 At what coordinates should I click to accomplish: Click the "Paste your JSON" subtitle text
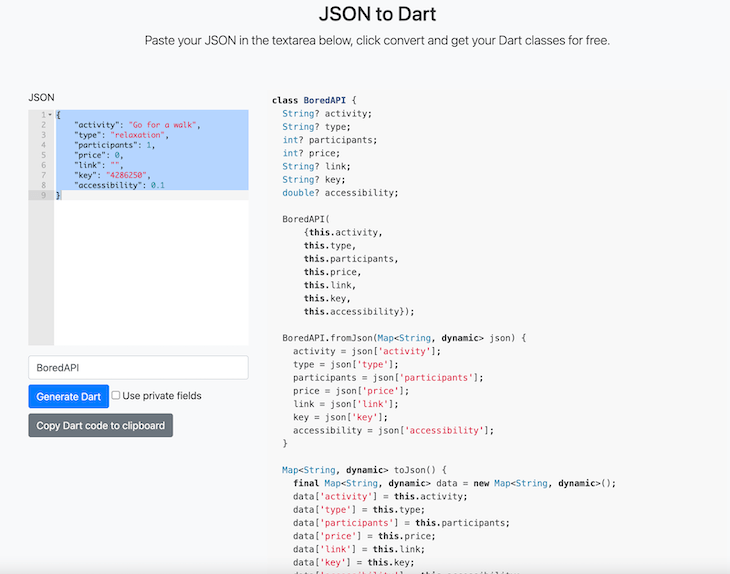[x=377, y=41]
